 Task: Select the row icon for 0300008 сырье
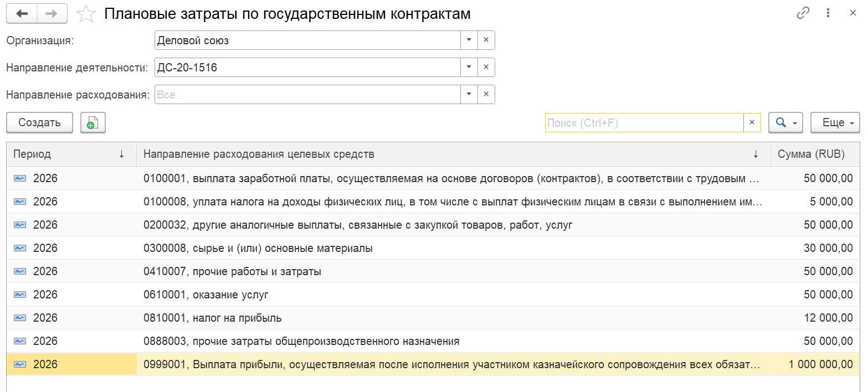20,248
